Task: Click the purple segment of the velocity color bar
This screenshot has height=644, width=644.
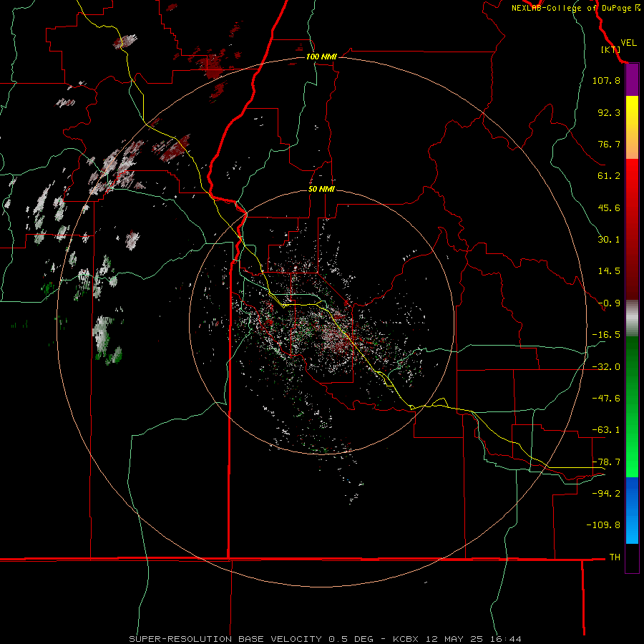Action: pyautogui.click(x=632, y=80)
